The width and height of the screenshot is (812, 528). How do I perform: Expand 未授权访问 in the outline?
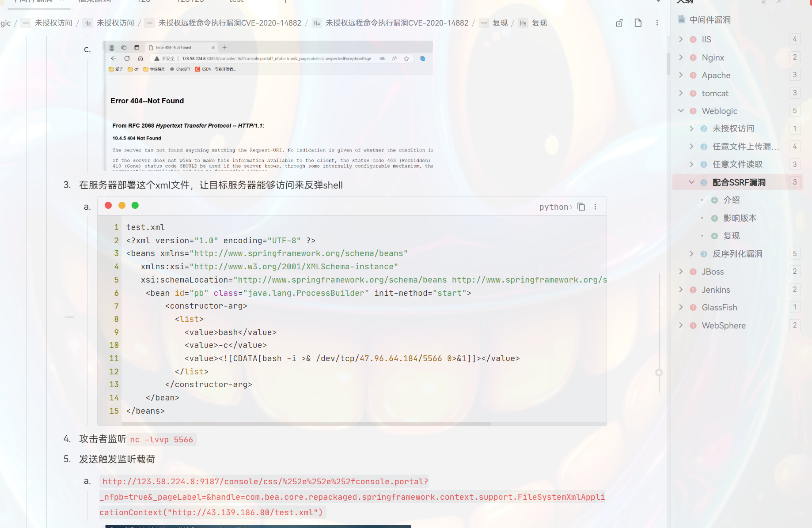click(691, 128)
